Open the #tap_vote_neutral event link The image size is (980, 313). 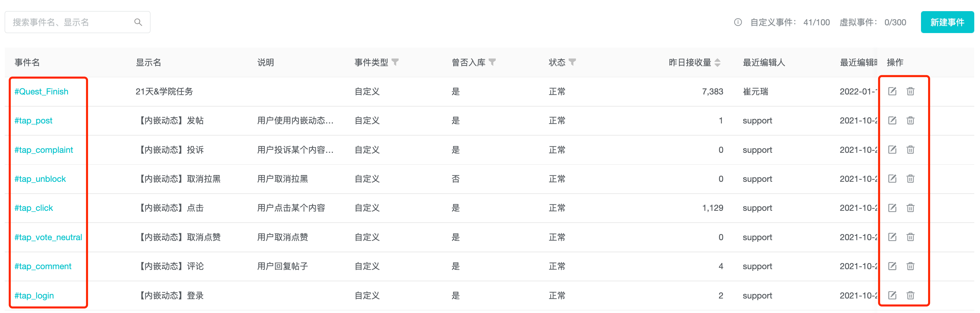48,237
